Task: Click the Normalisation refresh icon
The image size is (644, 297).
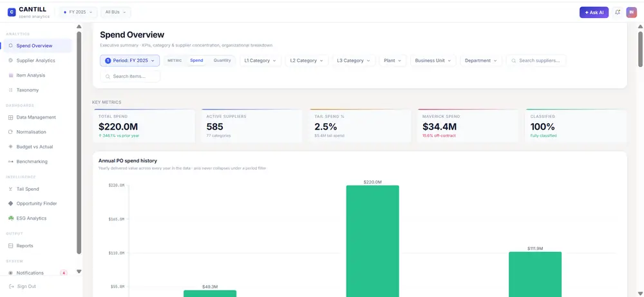Action: click(x=11, y=132)
